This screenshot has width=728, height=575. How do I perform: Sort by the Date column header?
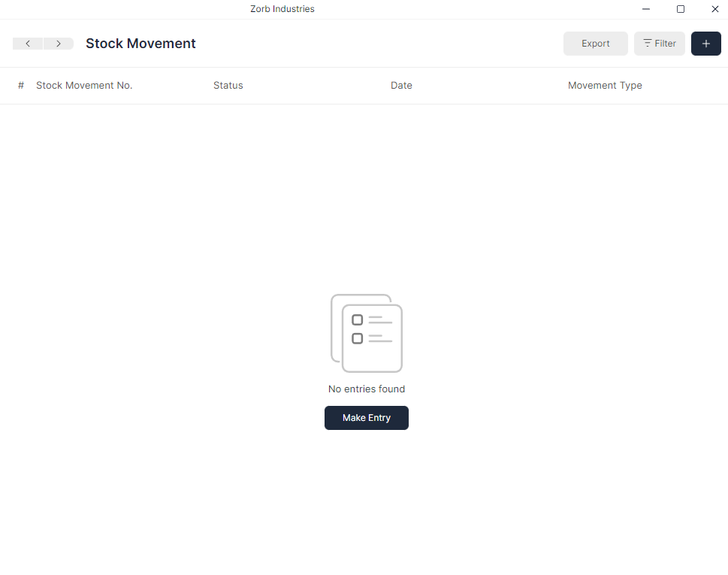[401, 85]
